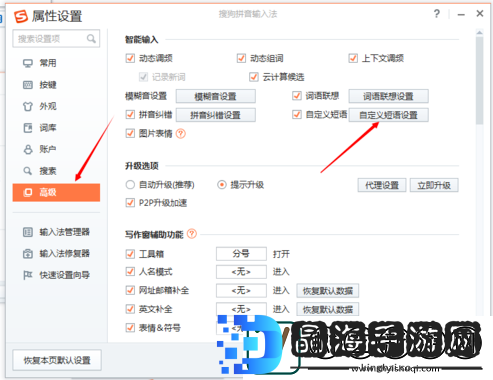Toggle the P2P升级加速 checkbox
This screenshot has height=380, width=493.
(x=130, y=203)
